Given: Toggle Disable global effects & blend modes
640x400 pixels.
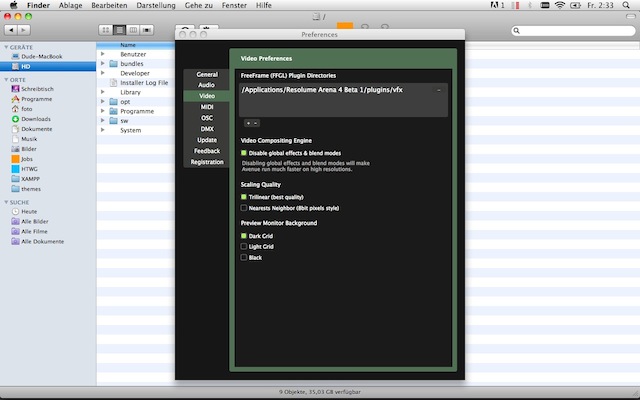Looking at the screenshot, I should click(x=244, y=153).
